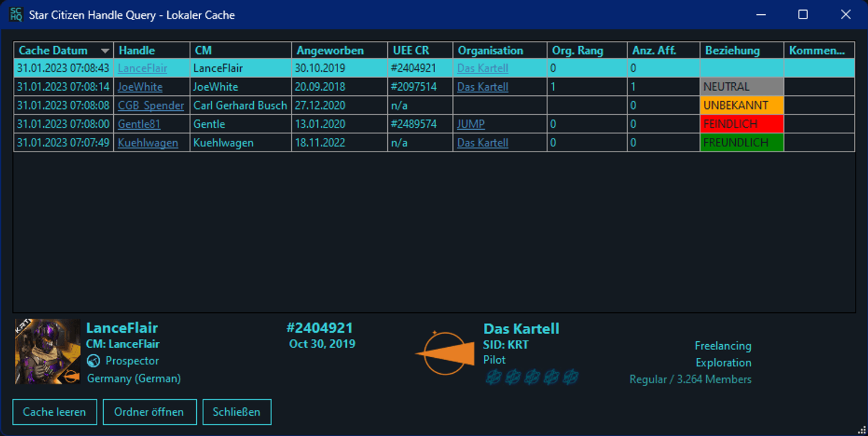Click the Prospector ship icon

point(93,361)
